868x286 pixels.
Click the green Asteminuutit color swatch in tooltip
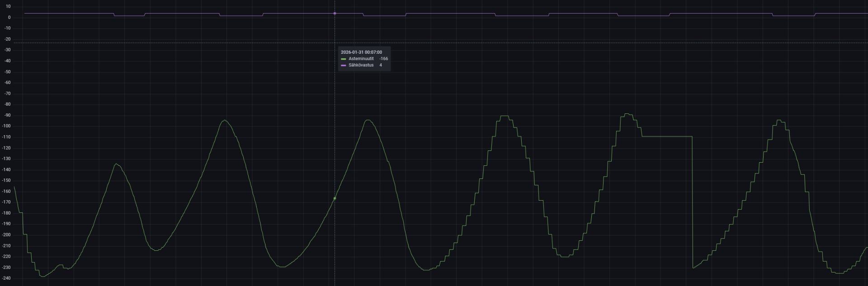343,59
